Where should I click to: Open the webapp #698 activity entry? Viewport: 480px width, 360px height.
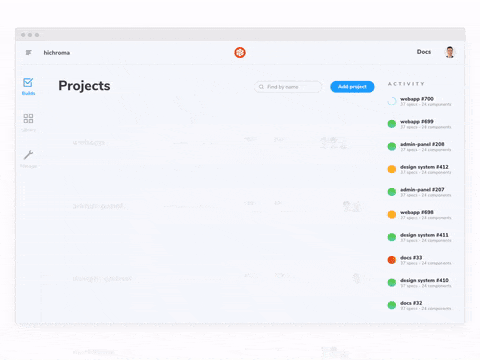point(419,215)
